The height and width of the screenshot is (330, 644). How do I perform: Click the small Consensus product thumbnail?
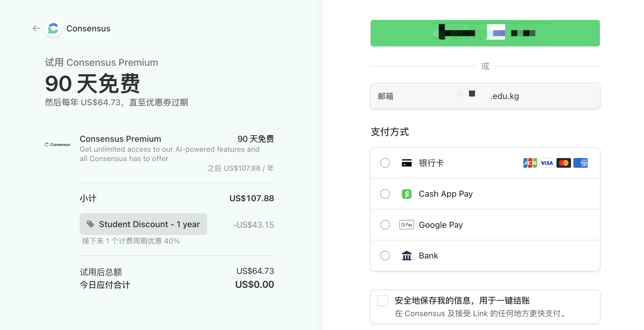click(x=57, y=145)
